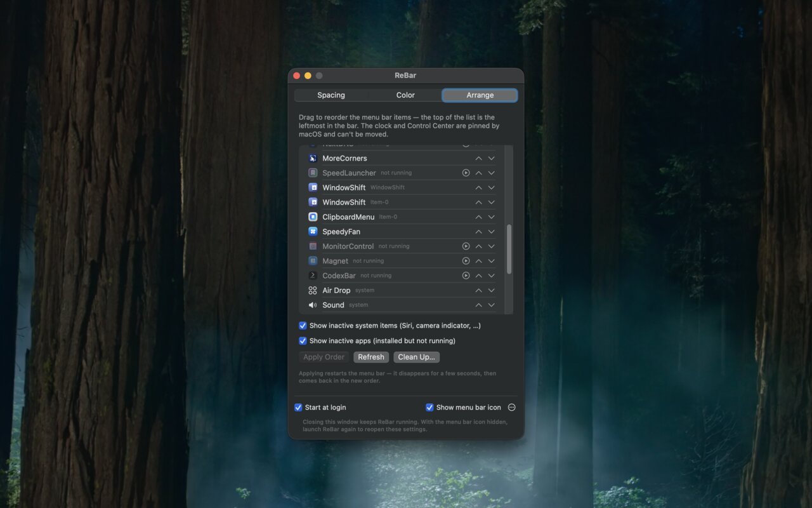This screenshot has width=812, height=508.
Task: Click the CodexBar row name
Action: point(339,276)
